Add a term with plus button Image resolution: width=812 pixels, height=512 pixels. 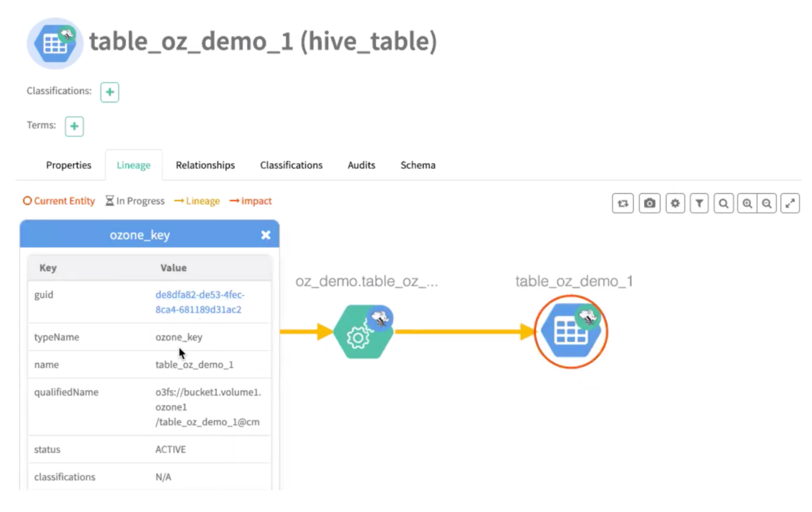coord(74,126)
